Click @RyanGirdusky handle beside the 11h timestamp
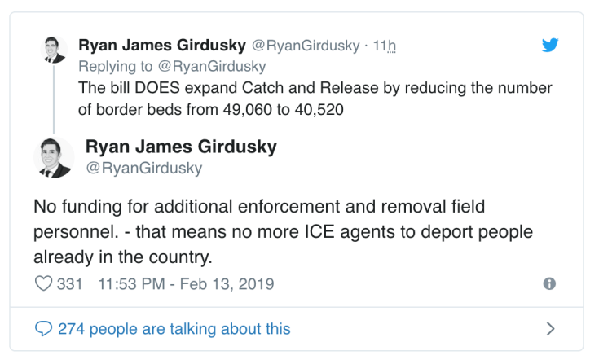The width and height of the screenshot is (599, 364). (x=300, y=46)
